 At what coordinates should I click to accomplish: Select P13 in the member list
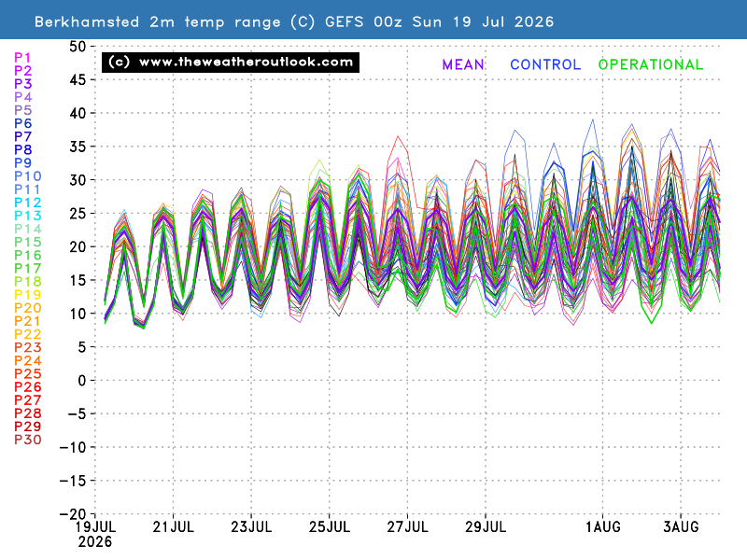click(x=28, y=216)
